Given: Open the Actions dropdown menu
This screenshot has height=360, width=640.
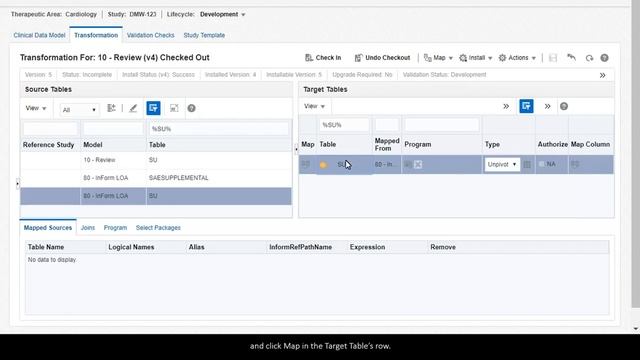Looking at the screenshot, I should pyautogui.click(x=517, y=58).
